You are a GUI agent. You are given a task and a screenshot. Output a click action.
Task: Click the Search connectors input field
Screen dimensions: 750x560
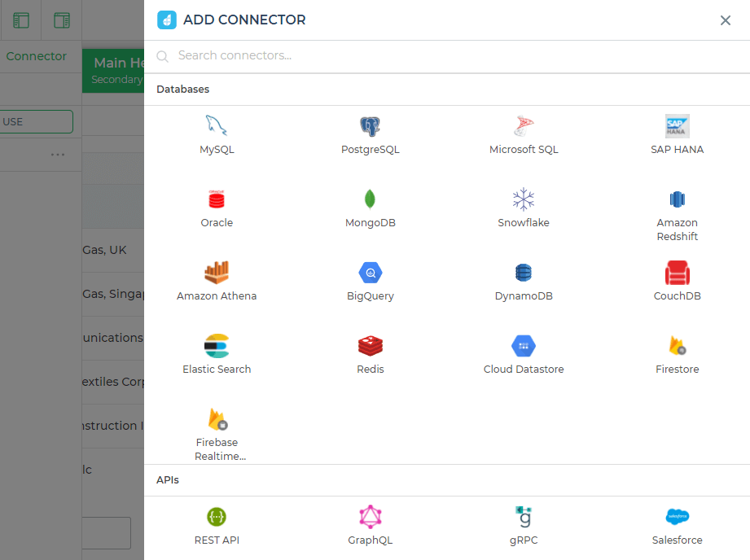point(447,56)
